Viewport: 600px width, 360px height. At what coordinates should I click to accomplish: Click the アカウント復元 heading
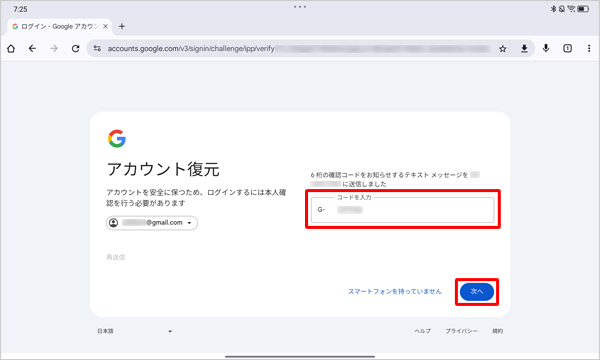(x=163, y=169)
